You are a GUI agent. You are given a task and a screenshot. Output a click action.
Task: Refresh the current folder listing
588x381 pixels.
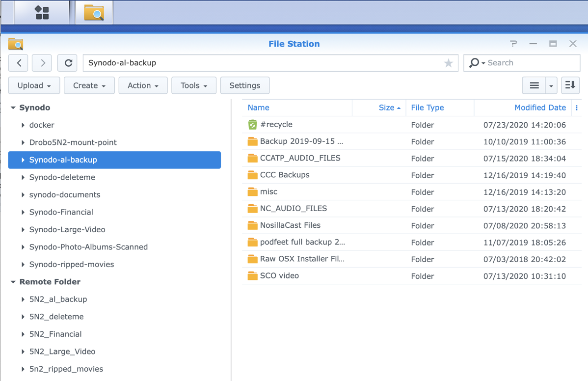point(68,63)
